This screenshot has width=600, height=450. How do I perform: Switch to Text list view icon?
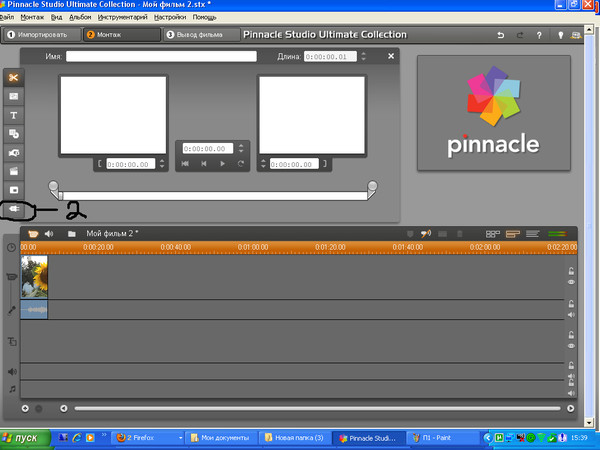click(x=532, y=233)
